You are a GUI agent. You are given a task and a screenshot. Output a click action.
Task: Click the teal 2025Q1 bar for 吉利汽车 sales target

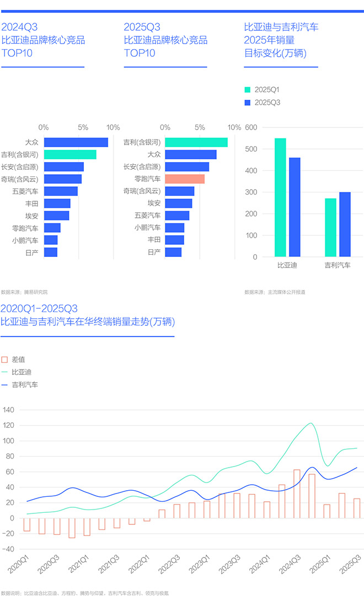pyautogui.click(x=330, y=228)
